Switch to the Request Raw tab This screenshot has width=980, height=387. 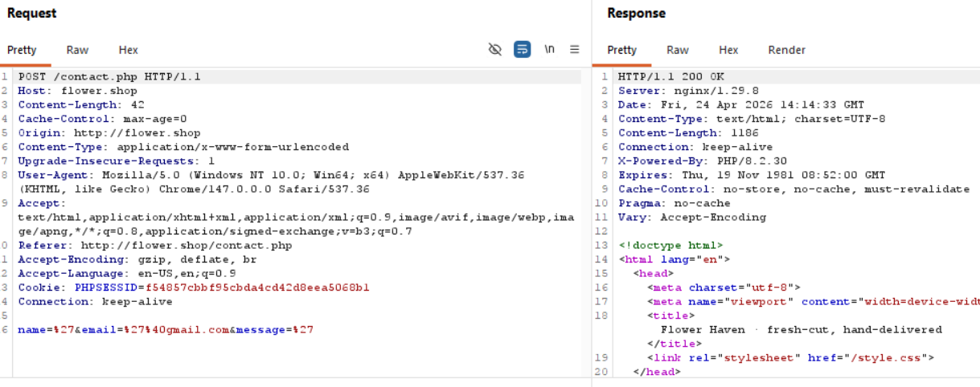point(77,50)
